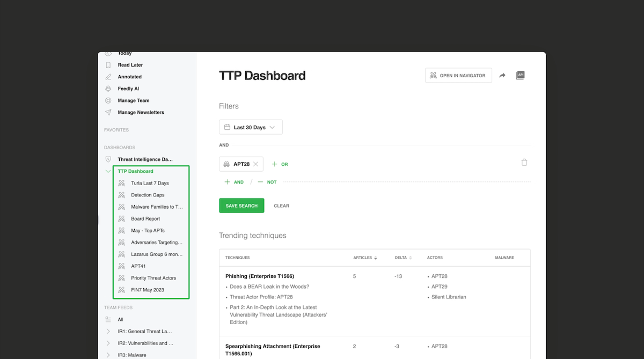The height and width of the screenshot is (359, 644).
Task: Collapse the TTP Dashboard tree in the sidebar
Action: point(107,171)
